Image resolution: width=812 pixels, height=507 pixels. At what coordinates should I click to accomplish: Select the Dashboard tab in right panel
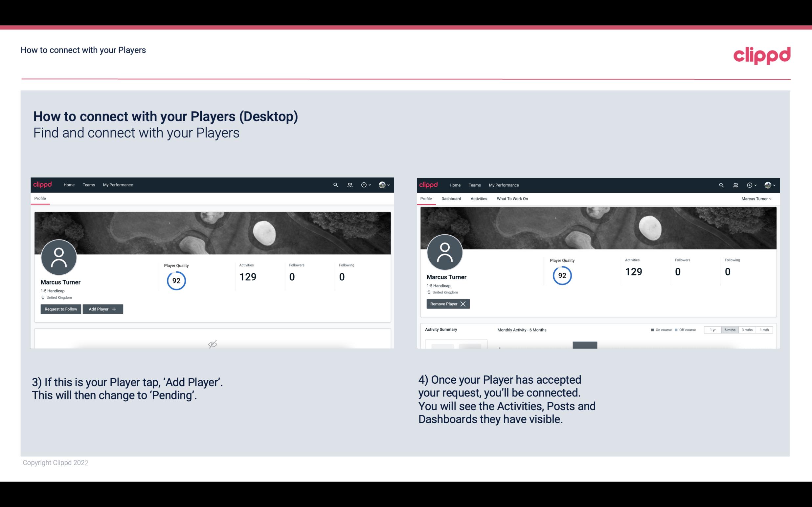coord(450,199)
